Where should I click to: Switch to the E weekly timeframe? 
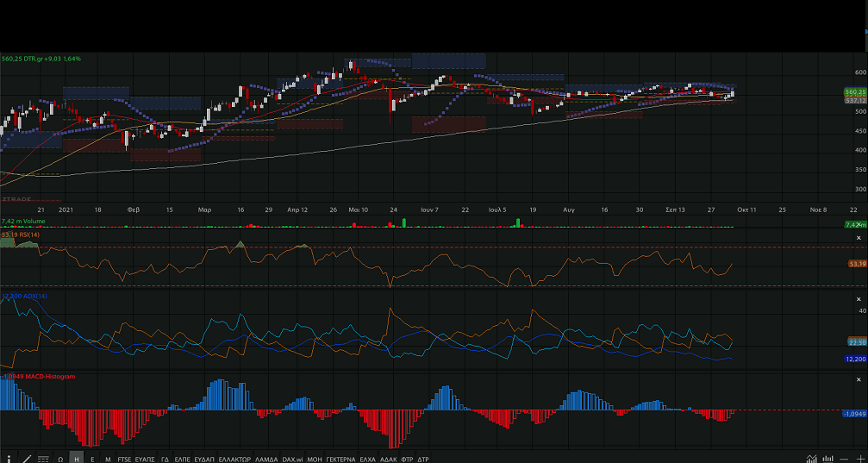(x=93, y=459)
